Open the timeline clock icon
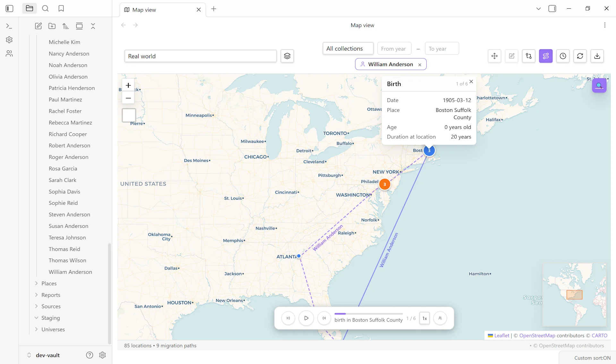Image resolution: width=616 pixels, height=364 pixels. 563,56
